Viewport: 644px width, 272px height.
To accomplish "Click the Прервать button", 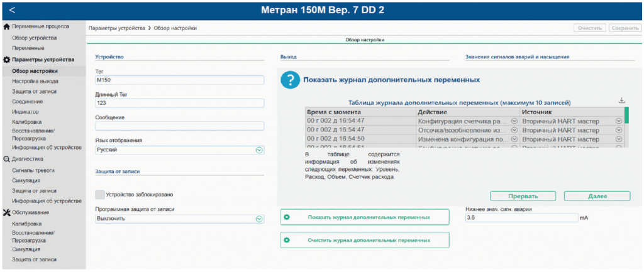I will coord(523,196).
